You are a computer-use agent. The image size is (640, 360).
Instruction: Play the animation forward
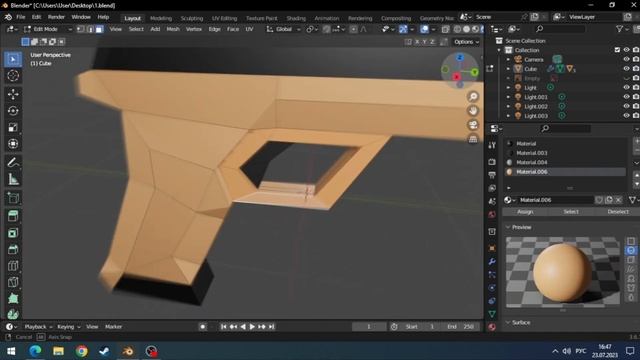click(252, 327)
